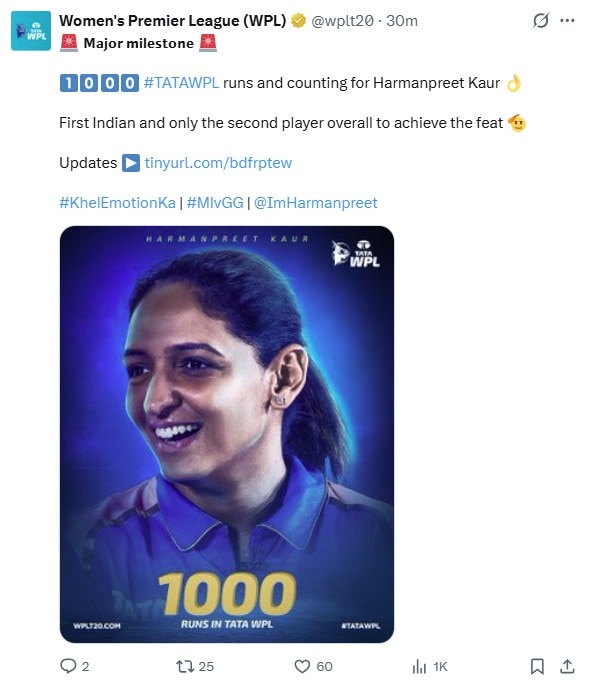Visit the @ImHarmanpreet mention
Image resolution: width=589 pixels, height=684 pixels.
coord(315,202)
